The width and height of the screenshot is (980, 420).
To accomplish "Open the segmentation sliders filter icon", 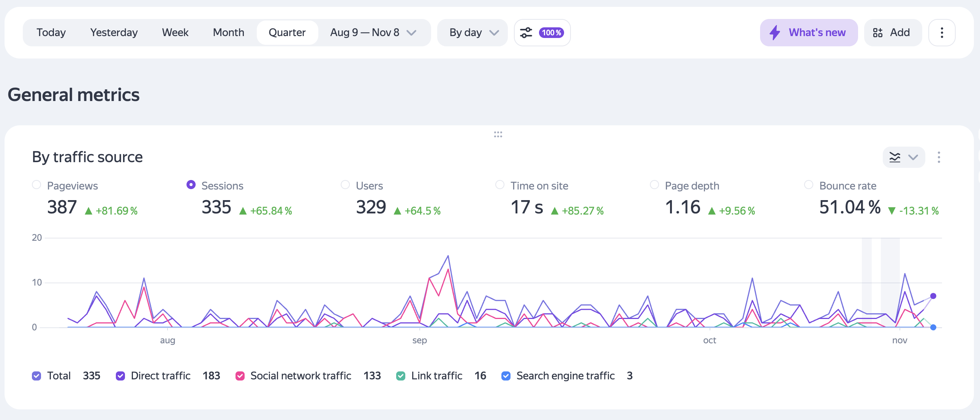I will tap(526, 33).
